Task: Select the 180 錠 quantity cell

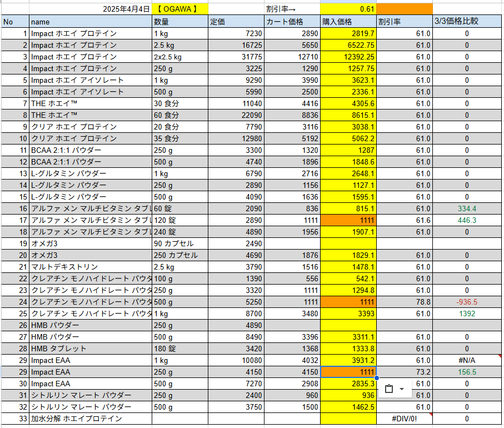Action: (x=180, y=349)
